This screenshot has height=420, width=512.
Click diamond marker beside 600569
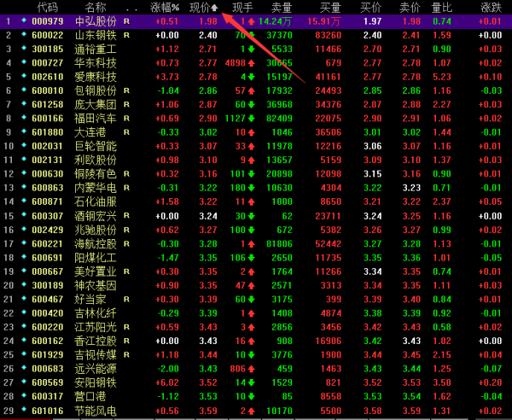tap(24, 382)
